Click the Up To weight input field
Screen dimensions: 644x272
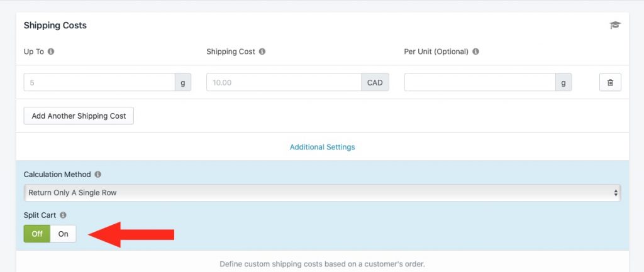(99, 82)
